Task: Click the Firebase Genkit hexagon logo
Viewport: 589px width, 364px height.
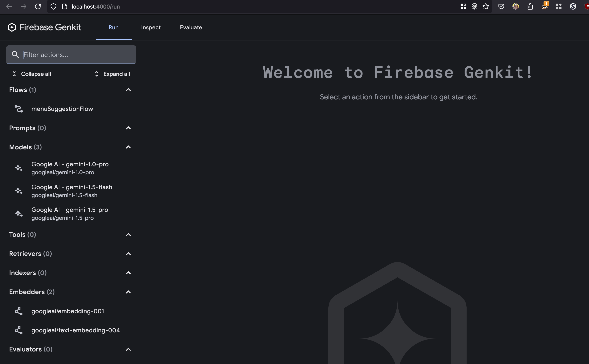Action: tap(12, 27)
